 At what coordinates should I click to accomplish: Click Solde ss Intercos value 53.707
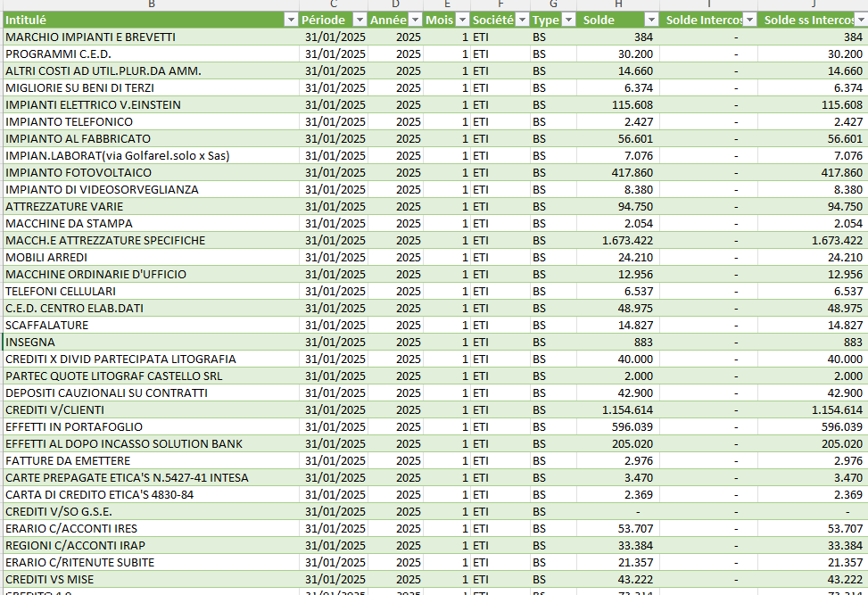click(x=846, y=529)
